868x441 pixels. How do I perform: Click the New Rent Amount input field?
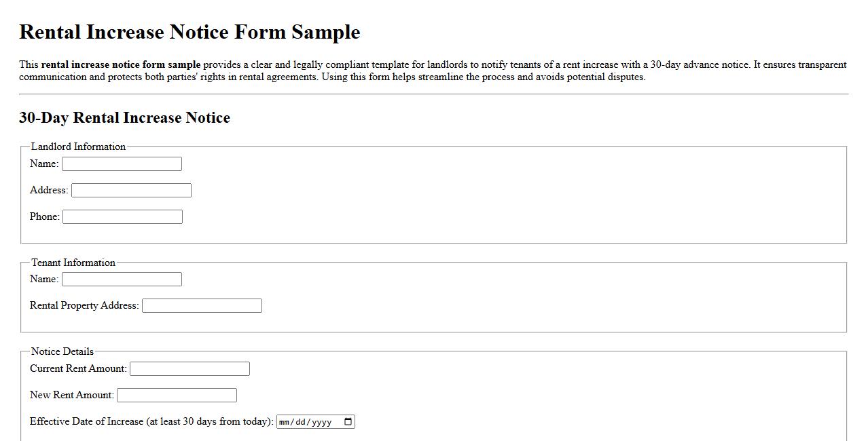click(x=177, y=394)
